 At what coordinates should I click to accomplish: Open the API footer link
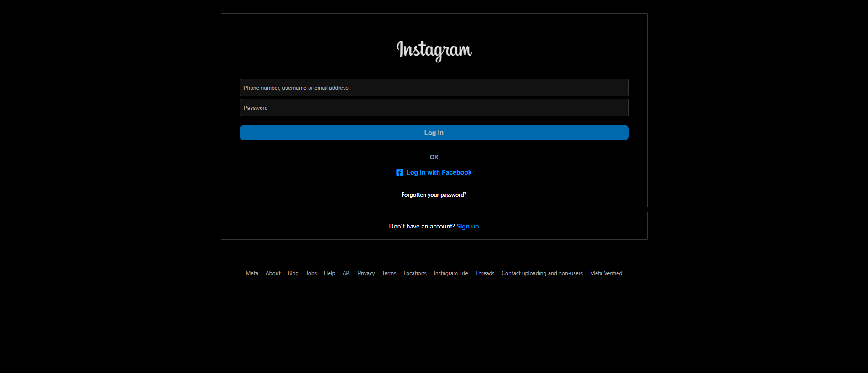(346, 273)
